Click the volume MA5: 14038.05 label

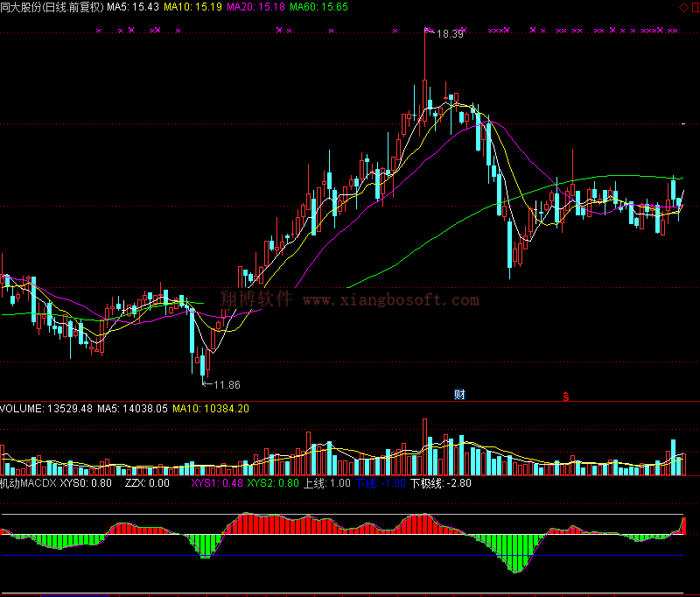coord(133,409)
